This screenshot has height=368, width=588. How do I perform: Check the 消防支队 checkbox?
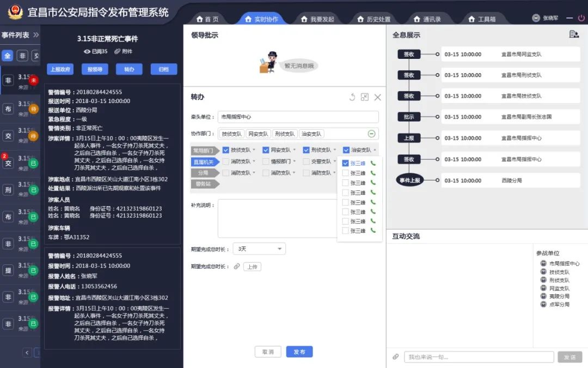point(225,161)
